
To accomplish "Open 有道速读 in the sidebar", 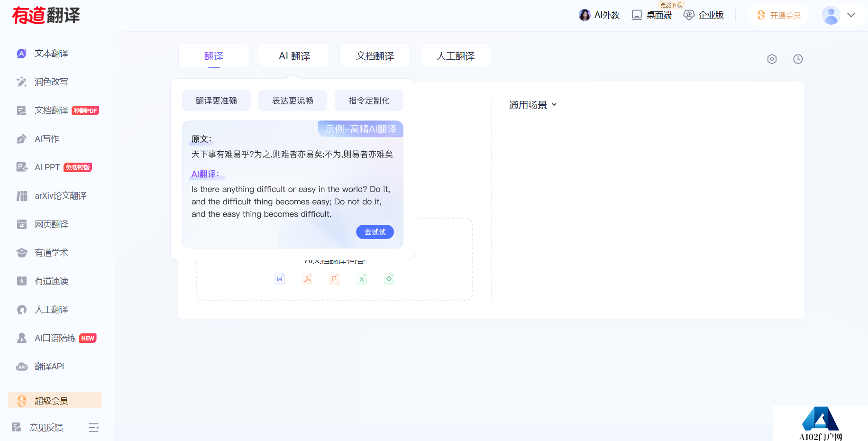I will coord(51,281).
